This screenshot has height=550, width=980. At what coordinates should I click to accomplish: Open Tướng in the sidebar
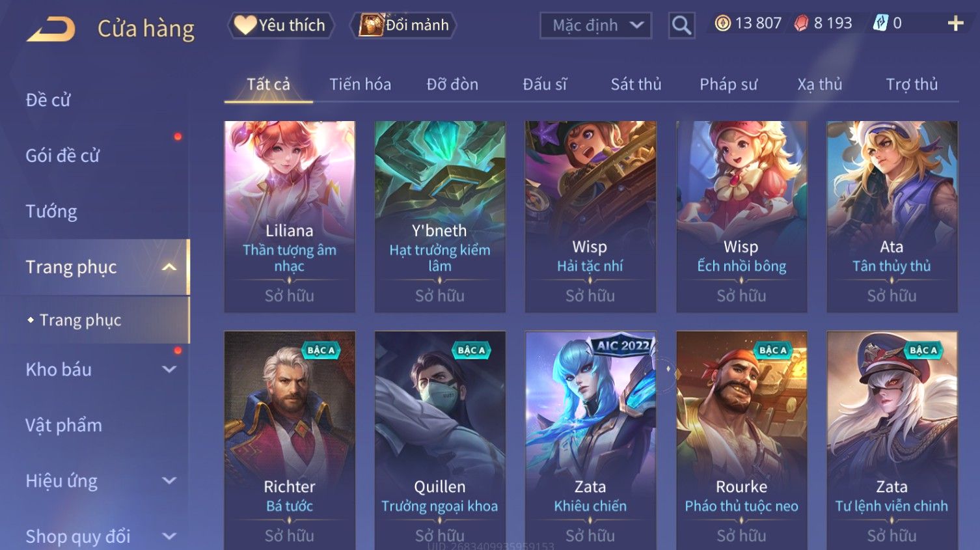(51, 212)
